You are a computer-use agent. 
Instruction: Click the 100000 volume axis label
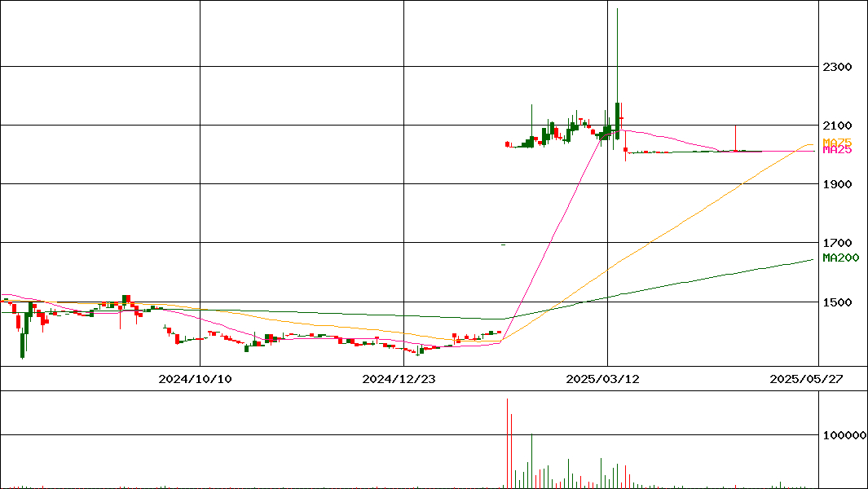click(844, 436)
